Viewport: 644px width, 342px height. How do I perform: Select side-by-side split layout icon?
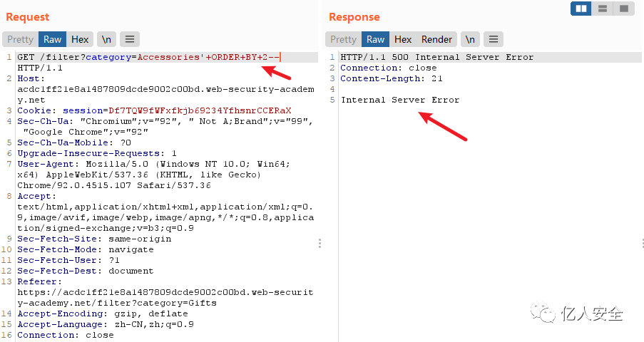tap(581, 9)
